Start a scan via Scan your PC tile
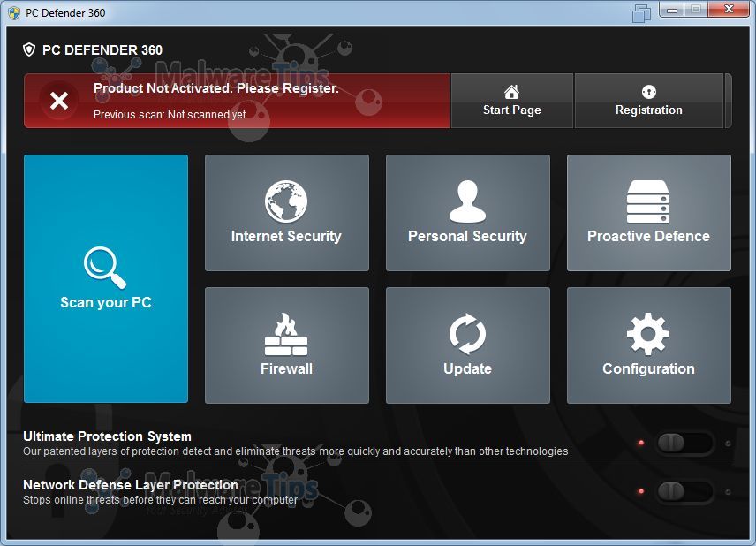Screen dimensions: 756x546 click(x=106, y=278)
